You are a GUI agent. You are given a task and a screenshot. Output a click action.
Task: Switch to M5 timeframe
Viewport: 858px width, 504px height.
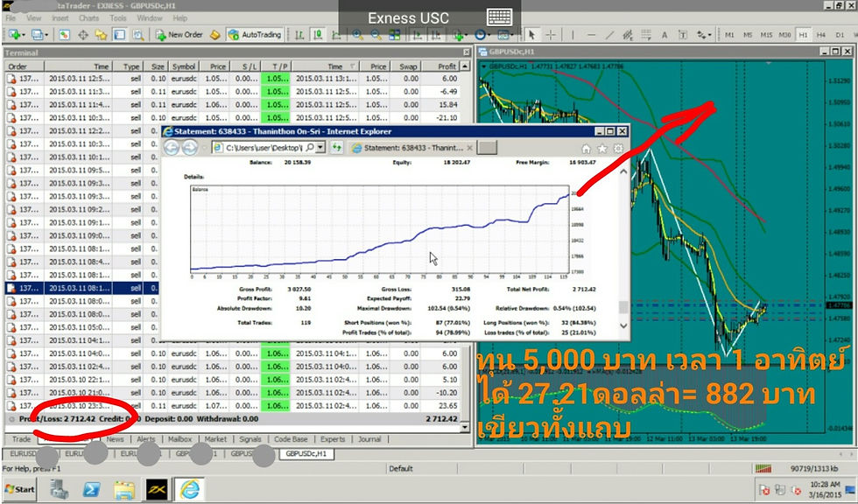748,35
